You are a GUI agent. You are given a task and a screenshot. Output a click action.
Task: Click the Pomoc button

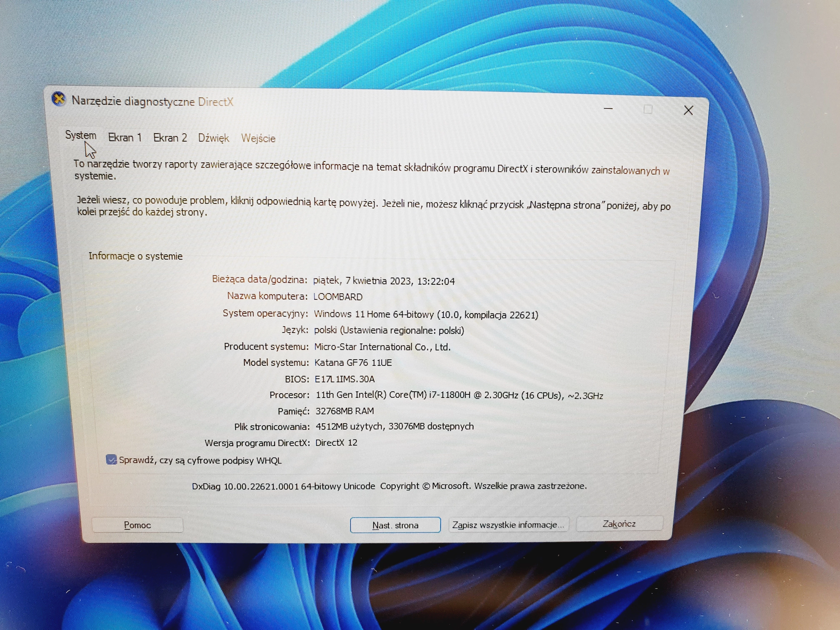[x=137, y=525]
